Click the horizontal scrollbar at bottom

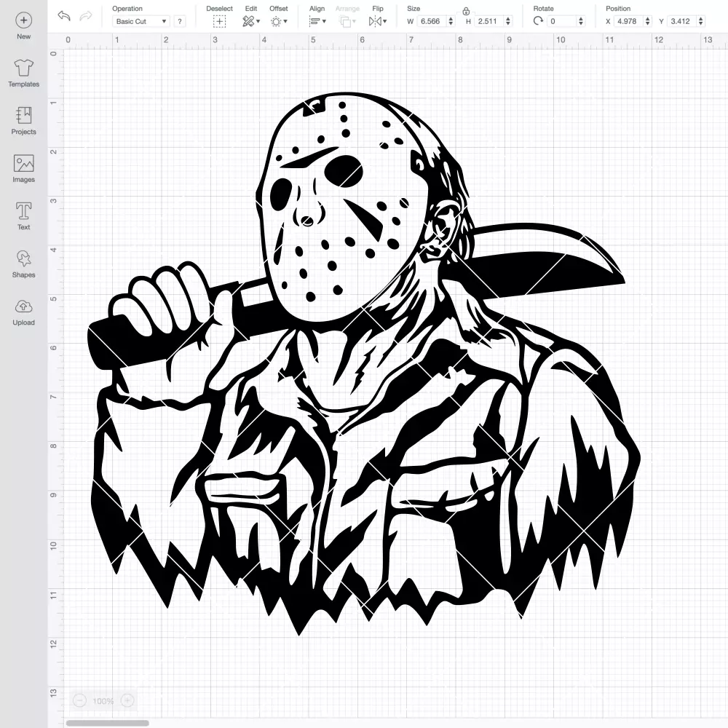pos(107,723)
